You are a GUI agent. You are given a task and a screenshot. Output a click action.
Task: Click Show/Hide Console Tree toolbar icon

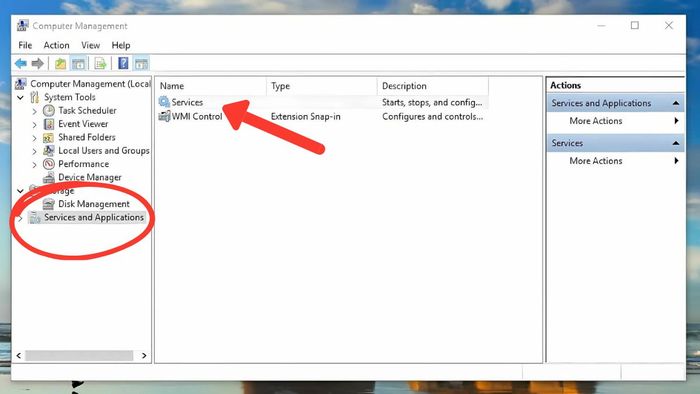pos(79,64)
